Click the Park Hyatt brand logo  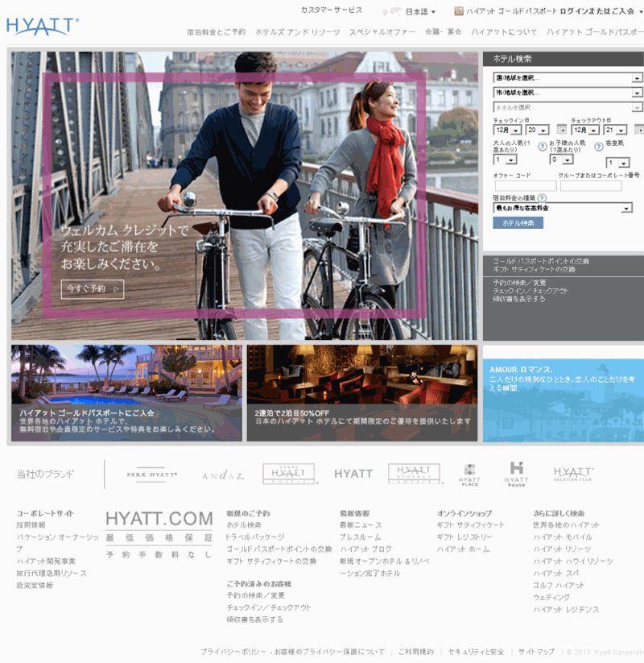(151, 474)
